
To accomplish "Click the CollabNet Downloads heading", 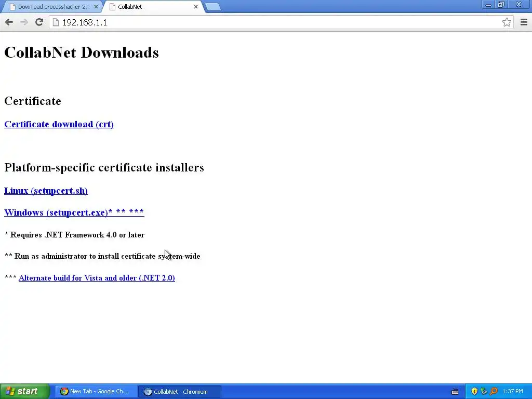I will click(x=82, y=52).
